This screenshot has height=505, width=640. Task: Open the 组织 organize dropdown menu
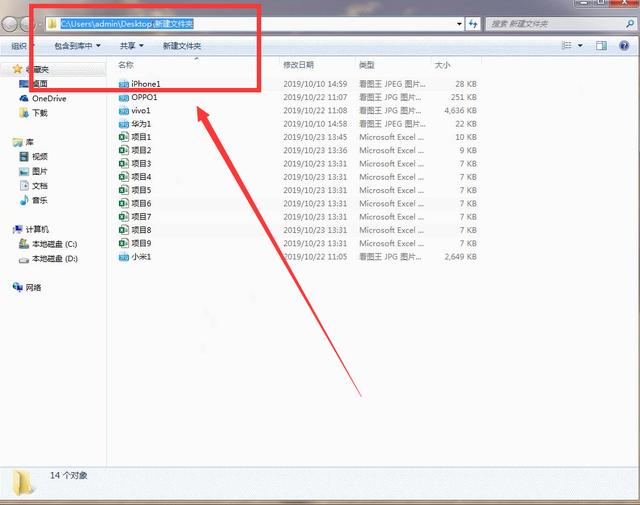pyautogui.click(x=22, y=46)
